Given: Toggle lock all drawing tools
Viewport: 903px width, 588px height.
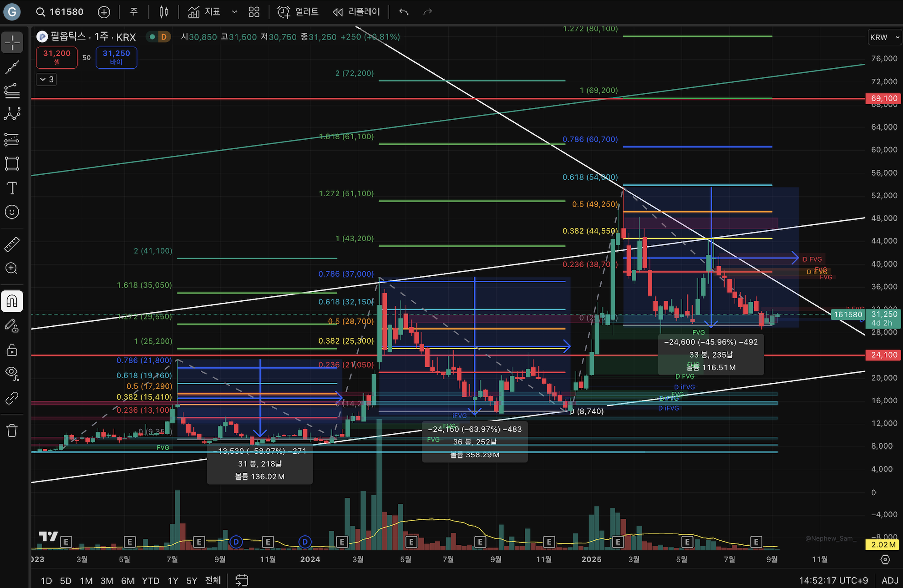Looking at the screenshot, I should click(12, 350).
